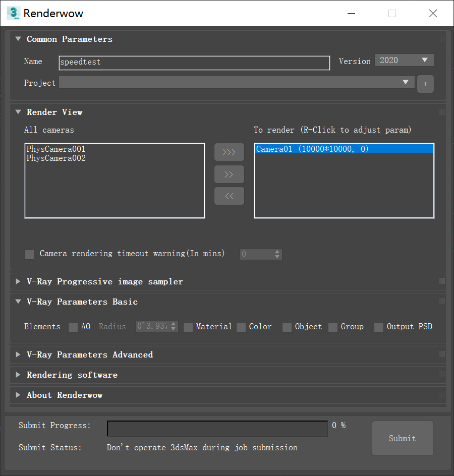
Task: Click the timeout minutes value field
Action: click(257, 254)
